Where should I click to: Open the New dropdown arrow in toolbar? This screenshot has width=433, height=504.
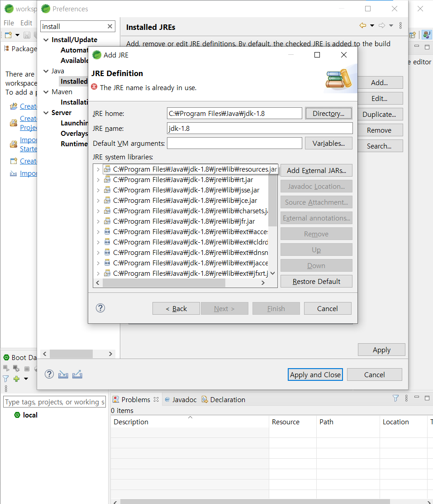[17, 35]
